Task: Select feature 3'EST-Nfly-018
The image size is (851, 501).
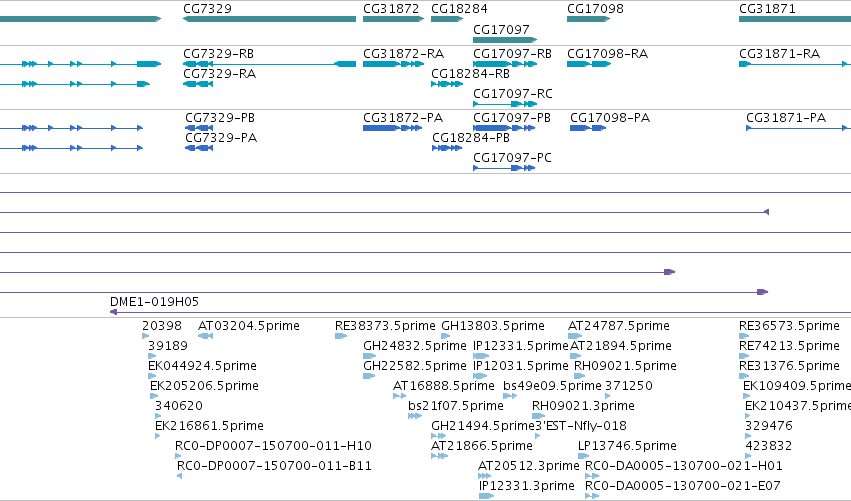Action: (x=538, y=436)
